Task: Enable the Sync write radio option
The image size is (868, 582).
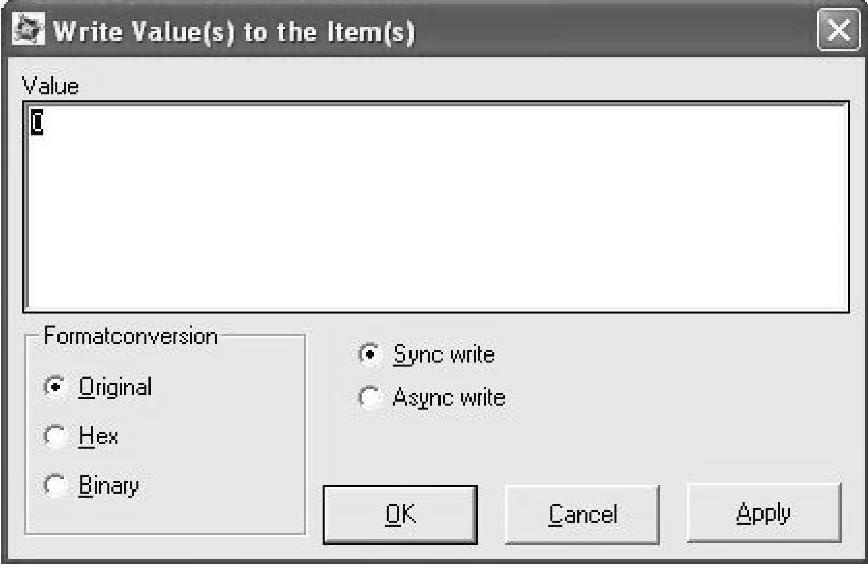Action: coord(370,355)
